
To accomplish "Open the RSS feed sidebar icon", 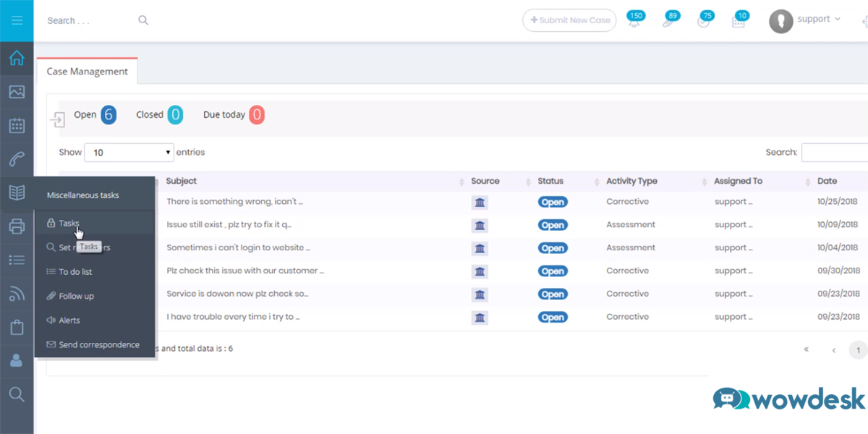I will (x=17, y=294).
